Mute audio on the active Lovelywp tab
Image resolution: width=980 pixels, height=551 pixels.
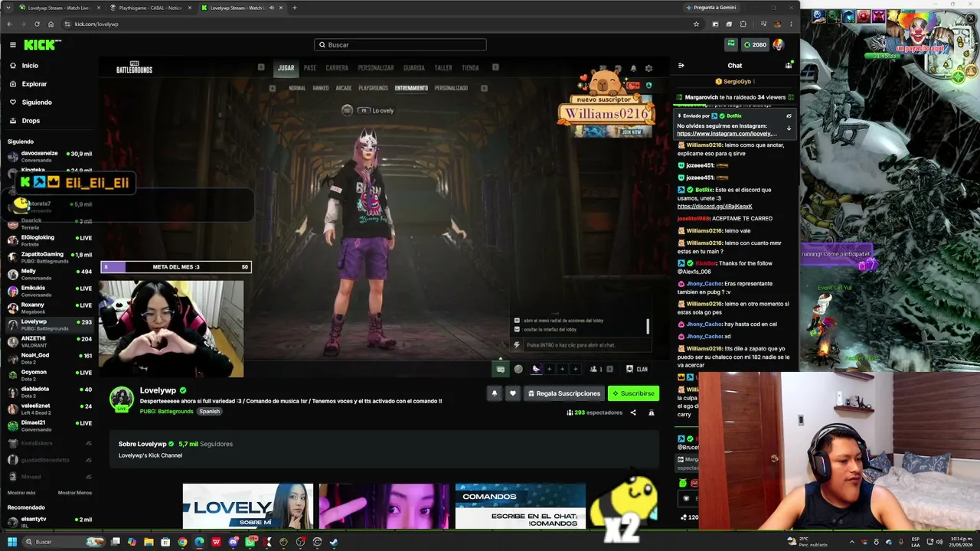[271, 8]
